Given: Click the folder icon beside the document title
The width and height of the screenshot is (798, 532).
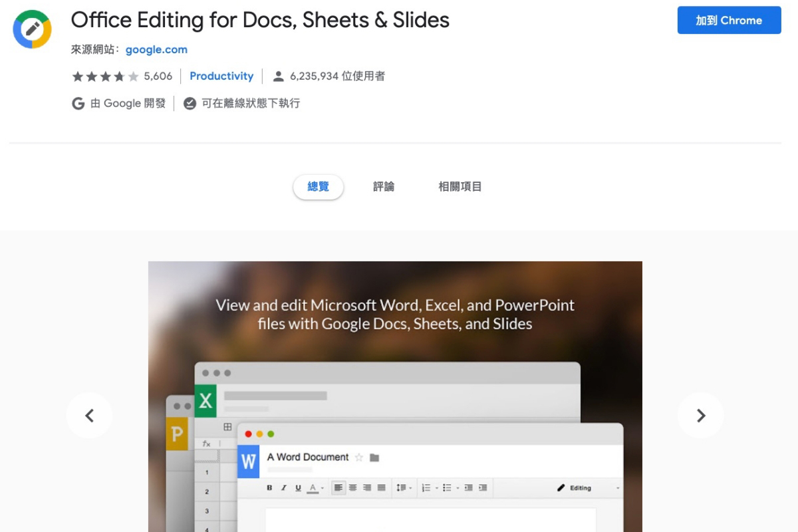Looking at the screenshot, I should [374, 458].
